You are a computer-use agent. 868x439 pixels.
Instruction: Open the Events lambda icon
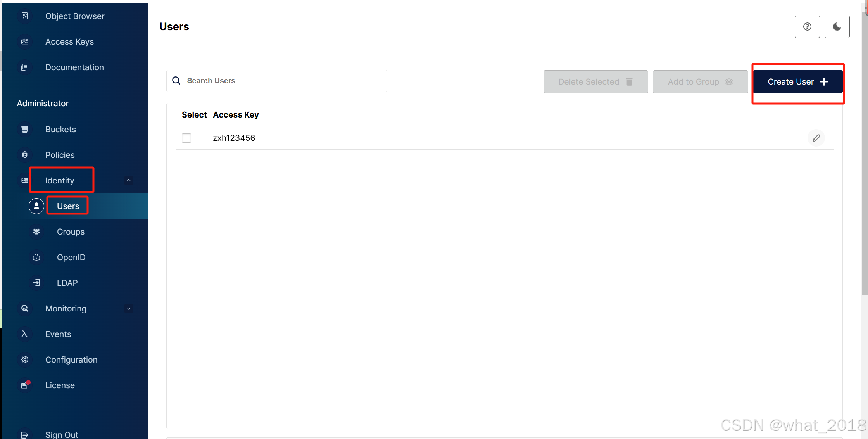click(25, 334)
